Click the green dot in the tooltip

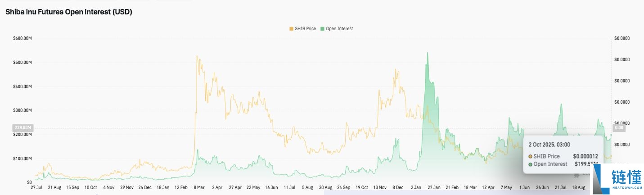tap(531, 164)
